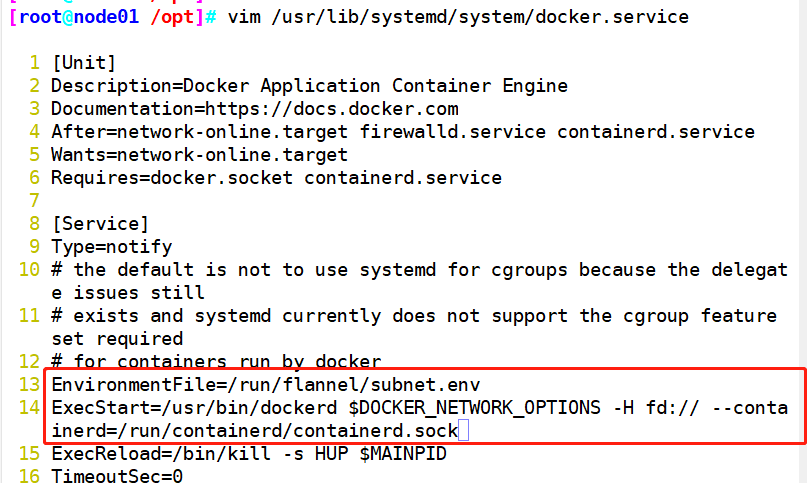This screenshot has width=807, height=483.
Task: Click the https://docs.docker.com documentation URL
Action: click(332, 109)
